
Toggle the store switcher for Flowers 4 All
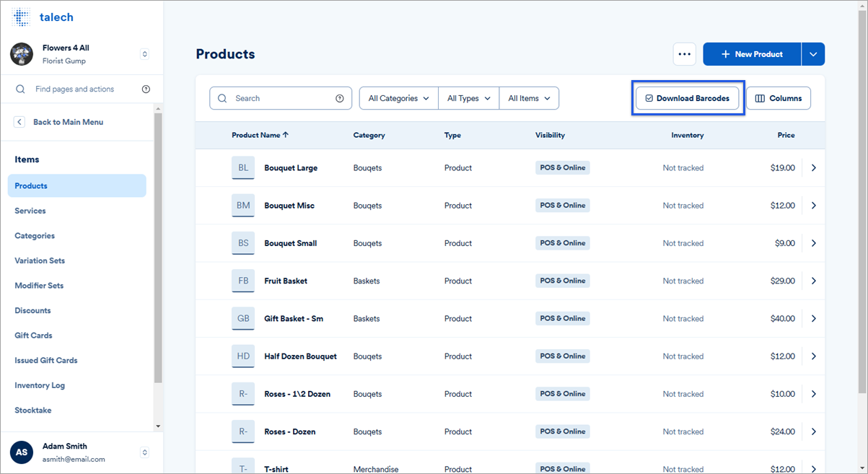tap(144, 53)
